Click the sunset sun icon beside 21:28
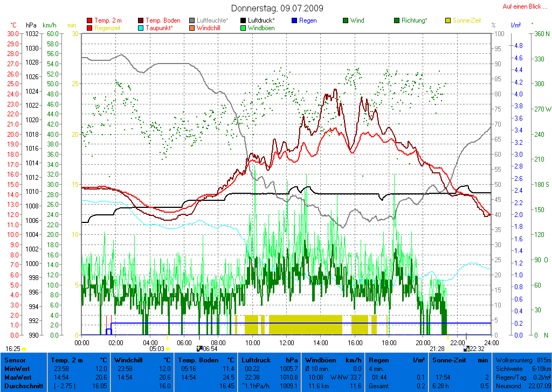 (x=448, y=349)
